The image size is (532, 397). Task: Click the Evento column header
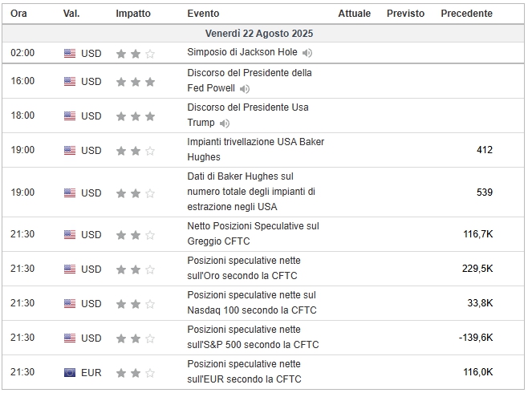[203, 14]
